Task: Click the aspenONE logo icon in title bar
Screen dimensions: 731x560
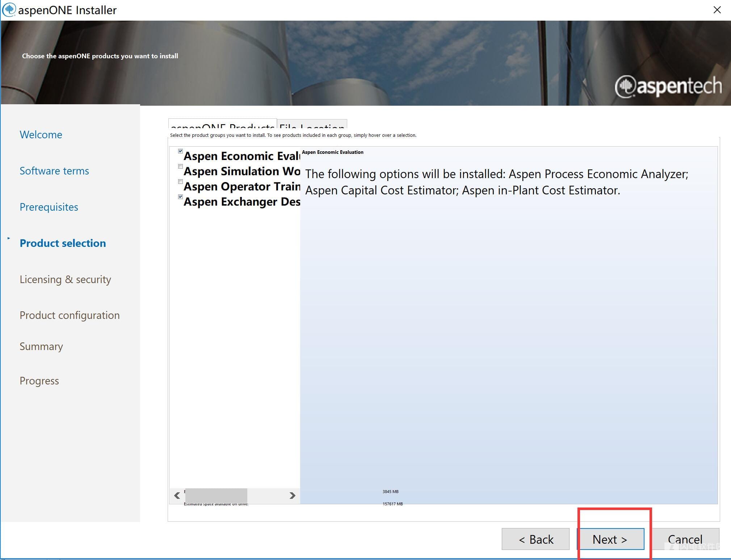Action: pyautogui.click(x=9, y=10)
